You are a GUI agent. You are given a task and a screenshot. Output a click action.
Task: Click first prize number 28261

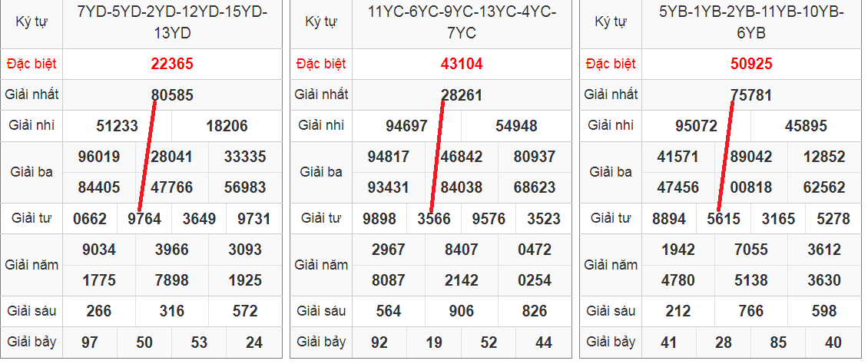pyautogui.click(x=462, y=96)
